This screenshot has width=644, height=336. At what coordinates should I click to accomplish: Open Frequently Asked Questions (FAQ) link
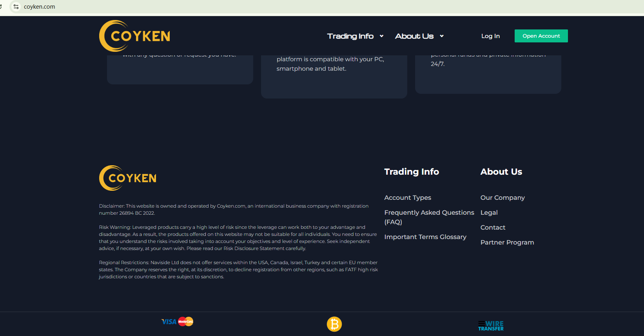429,217
